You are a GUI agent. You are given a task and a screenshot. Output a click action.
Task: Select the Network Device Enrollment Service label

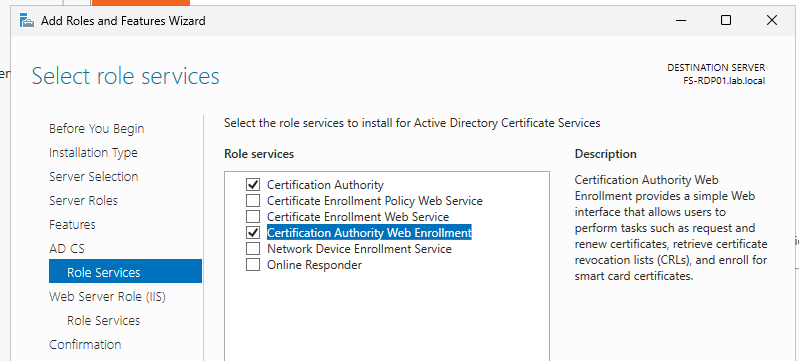359,249
